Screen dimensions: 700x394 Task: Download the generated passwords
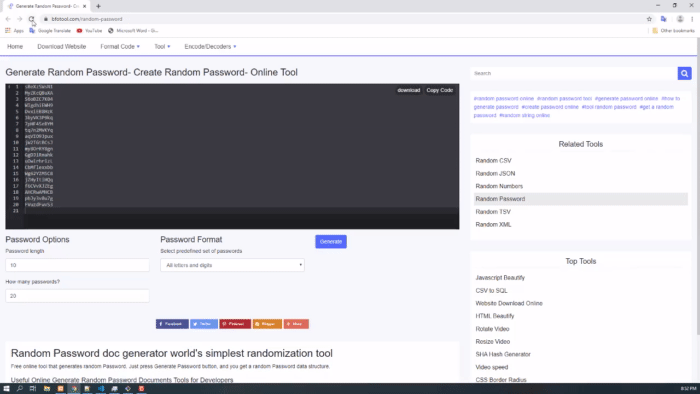coord(408,90)
